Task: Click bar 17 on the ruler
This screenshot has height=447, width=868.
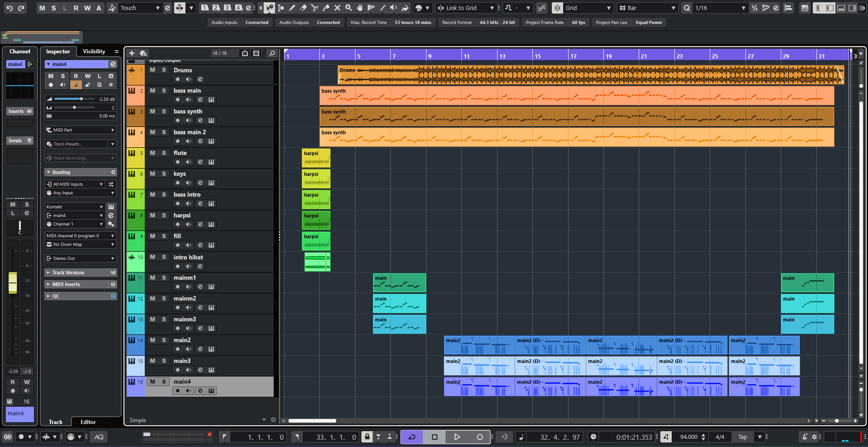Action: point(573,56)
